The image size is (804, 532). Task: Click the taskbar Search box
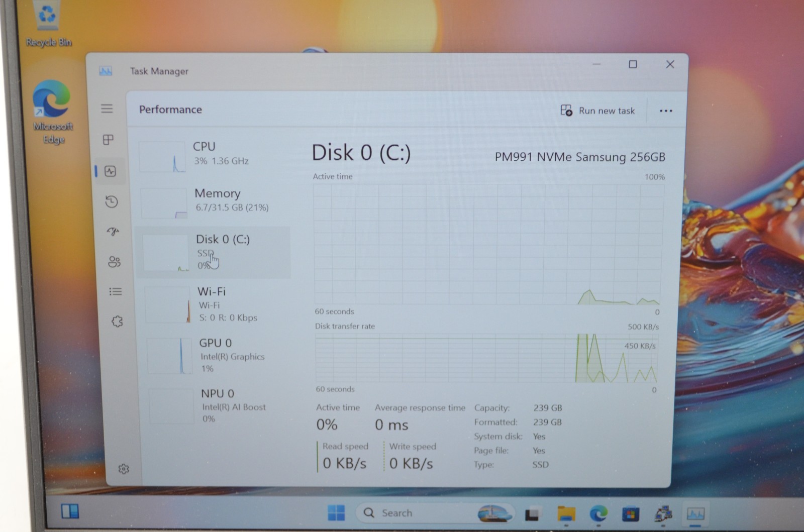click(435, 513)
